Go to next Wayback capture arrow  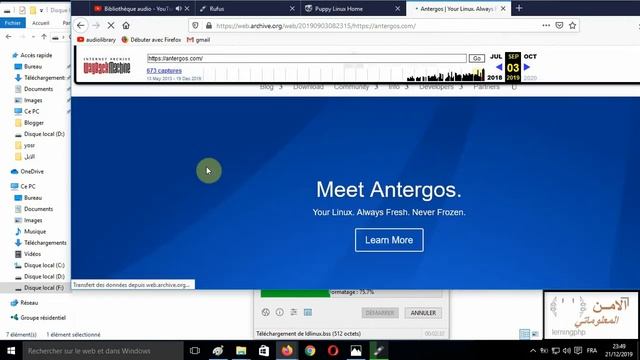tap(527, 67)
